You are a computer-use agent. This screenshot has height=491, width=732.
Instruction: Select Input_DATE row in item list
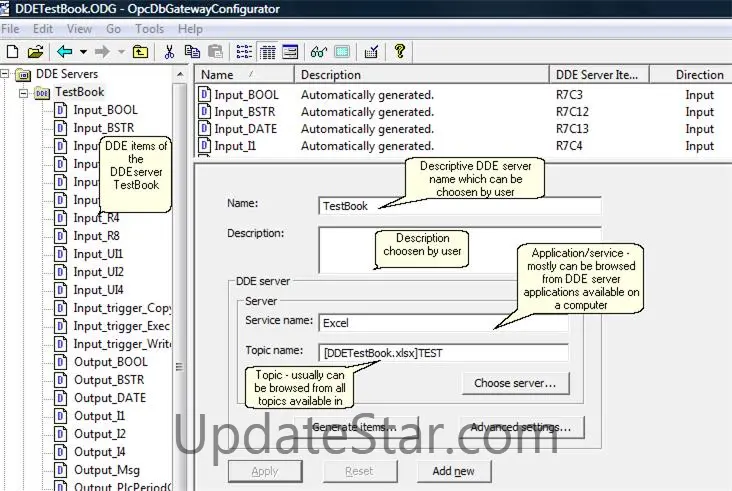[x=462, y=129]
